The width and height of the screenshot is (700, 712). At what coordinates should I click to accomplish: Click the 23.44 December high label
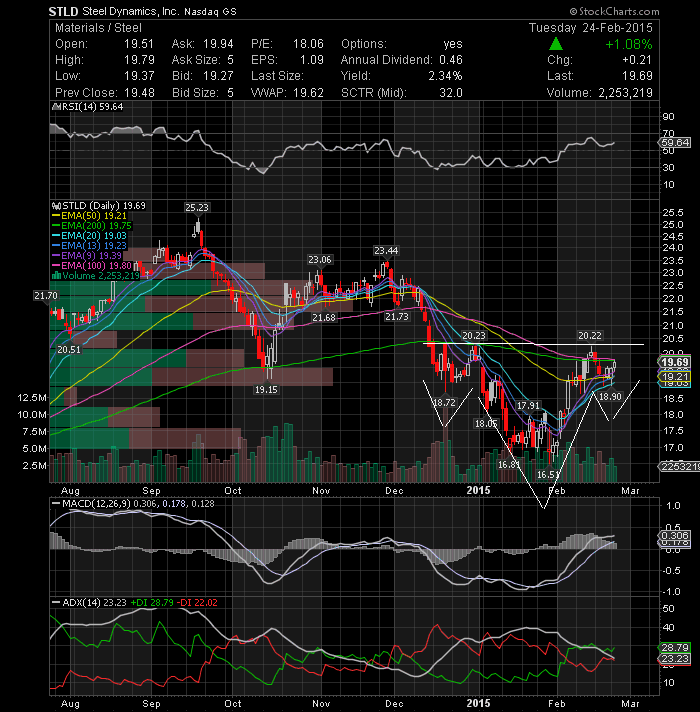point(386,251)
